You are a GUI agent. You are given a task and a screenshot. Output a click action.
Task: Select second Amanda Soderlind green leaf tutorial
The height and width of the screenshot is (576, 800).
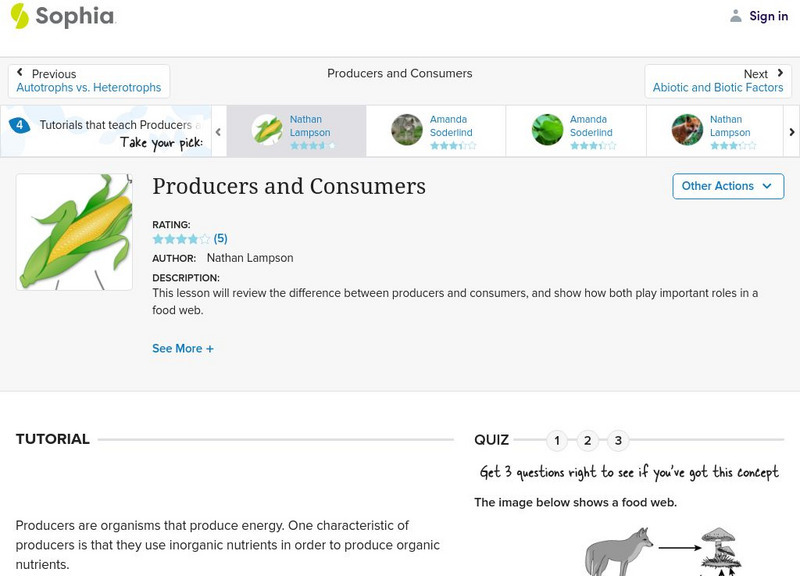click(547, 130)
